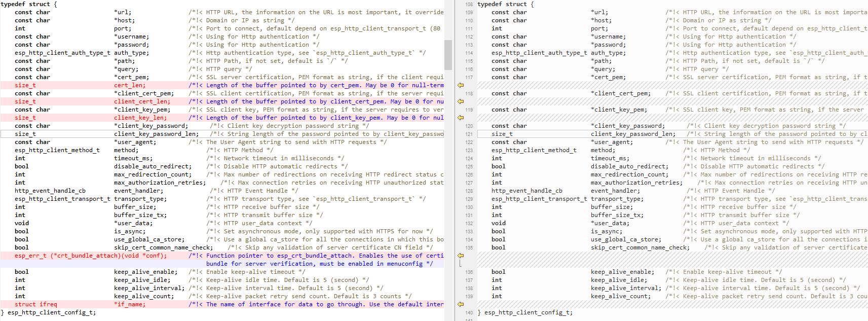Click the copy arrow beside the crt_bundle_attach difference
This screenshot has width=868, height=321.
[461, 256]
